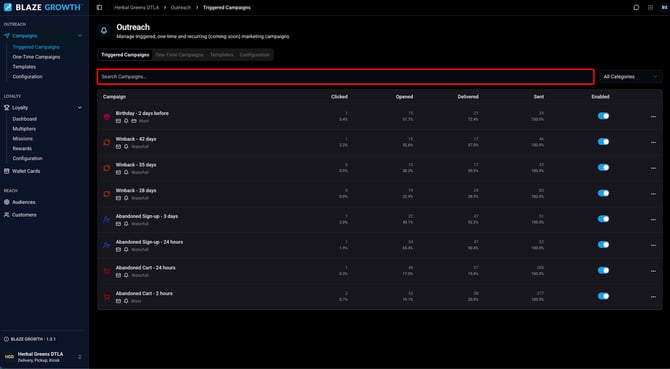Collapse the Campaigns sidebar section chevron
The image size is (670, 369).
[80, 36]
